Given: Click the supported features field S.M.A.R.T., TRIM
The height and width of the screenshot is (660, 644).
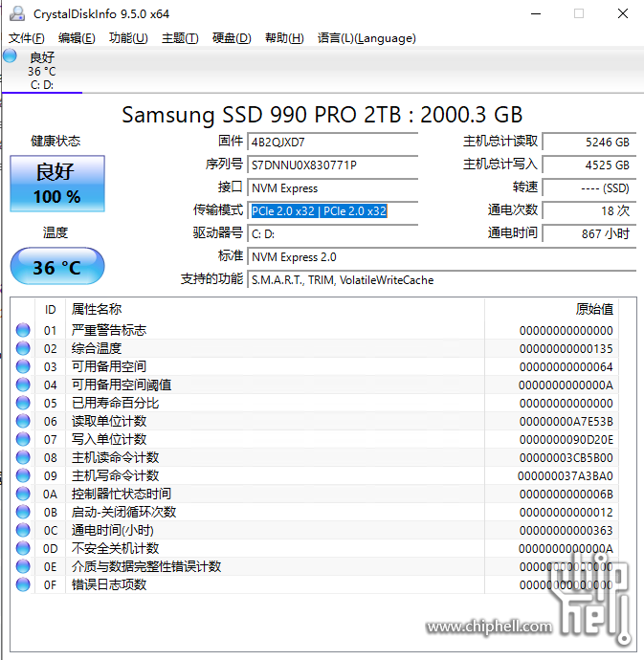Looking at the screenshot, I should tap(442, 280).
